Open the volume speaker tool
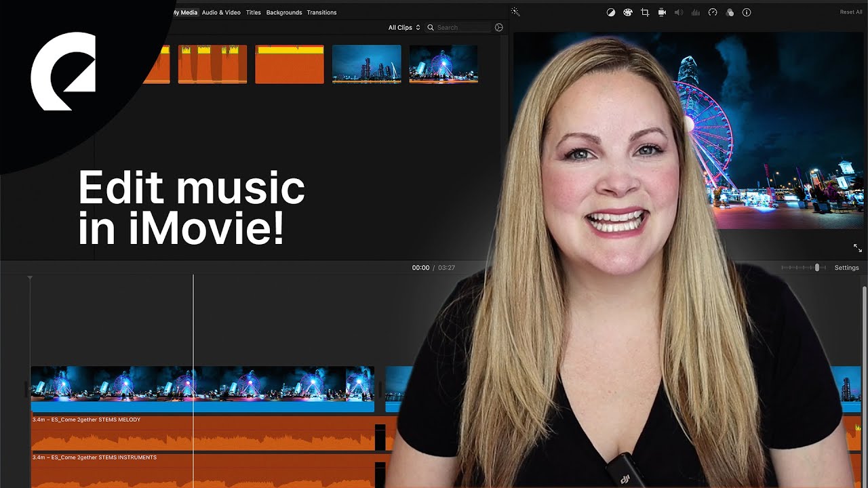 (679, 12)
